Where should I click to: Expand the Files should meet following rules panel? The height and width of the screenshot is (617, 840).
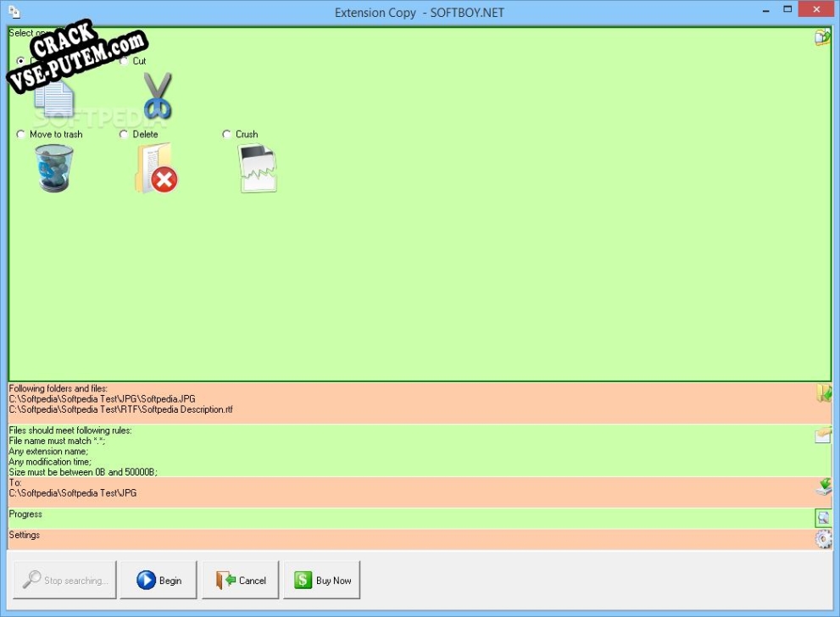(407, 450)
